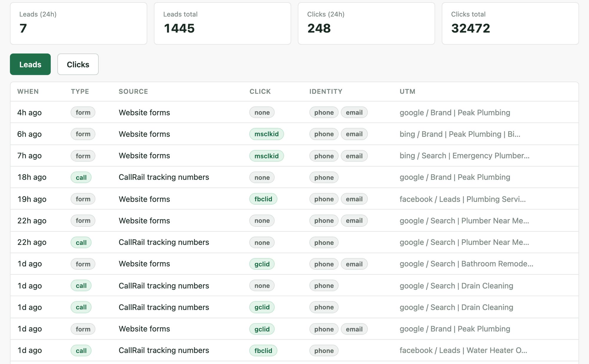Select 'facebook / Leads | Plumbing Servi...' UTM
Viewport: 589px width, 364px height.
pyautogui.click(x=462, y=199)
